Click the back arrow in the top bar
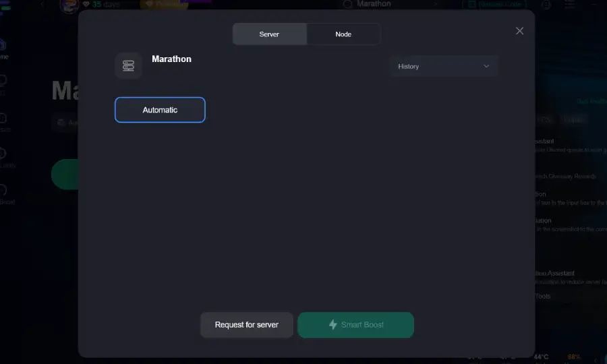Screen dimensions: 607x364 [x=42, y=4]
